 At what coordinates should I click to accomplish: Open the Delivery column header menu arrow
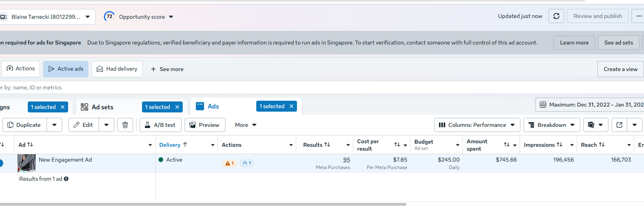coord(213,145)
